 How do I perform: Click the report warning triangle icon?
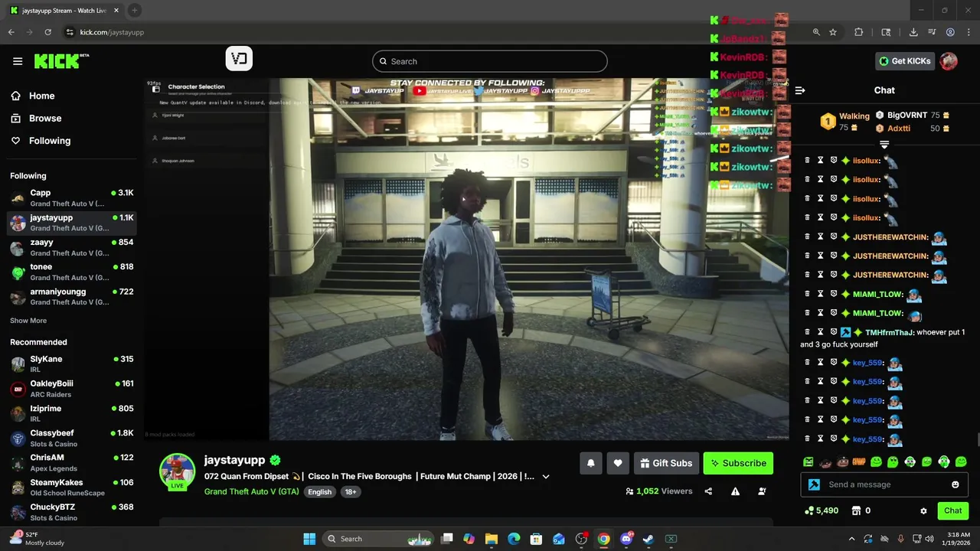735,491
